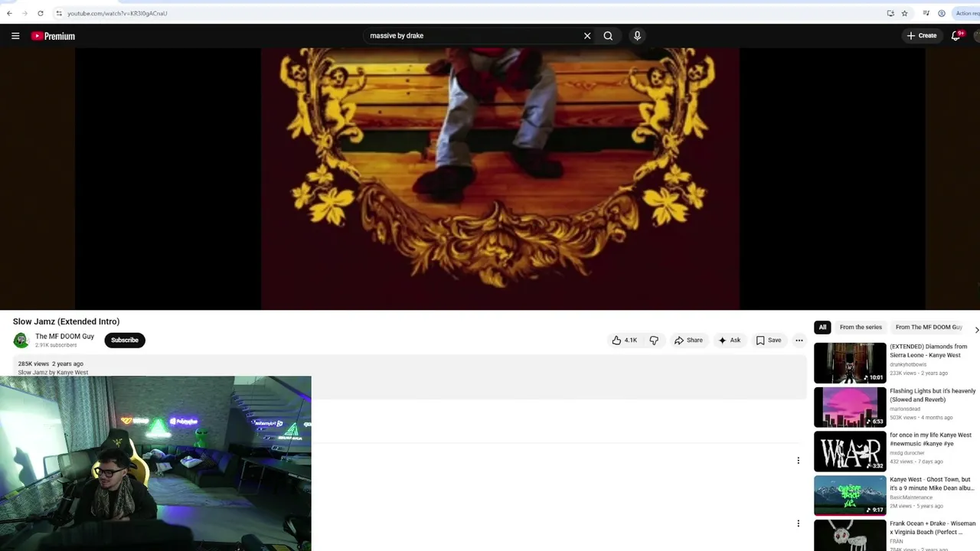The width and height of the screenshot is (980, 551).
Task: Bookmark the page with the star icon
Action: pos(904,13)
